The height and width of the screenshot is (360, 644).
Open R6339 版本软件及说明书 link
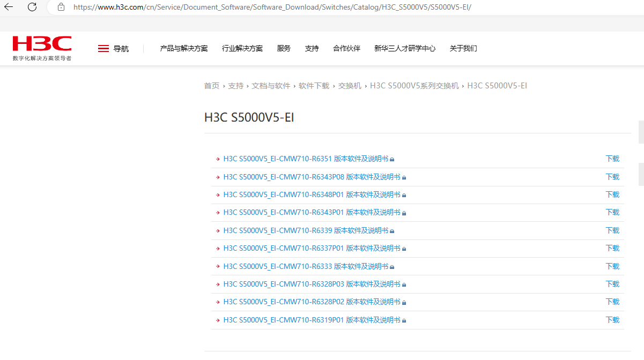pyautogui.click(x=306, y=230)
